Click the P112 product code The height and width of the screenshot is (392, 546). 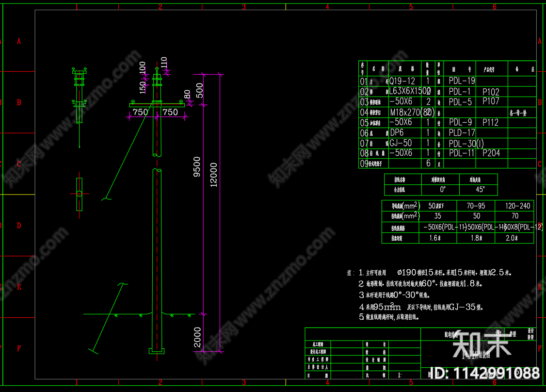tap(491, 123)
